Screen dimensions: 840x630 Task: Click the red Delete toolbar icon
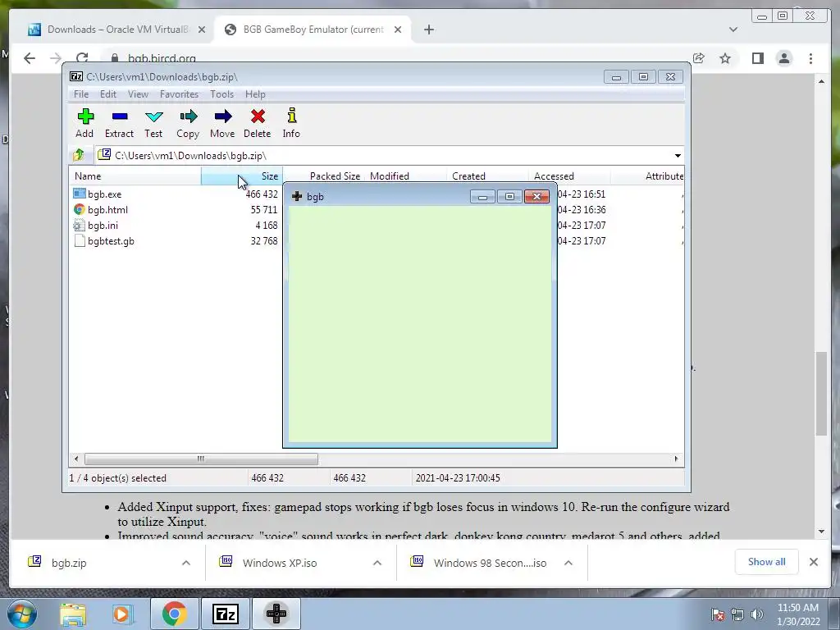coord(258,116)
